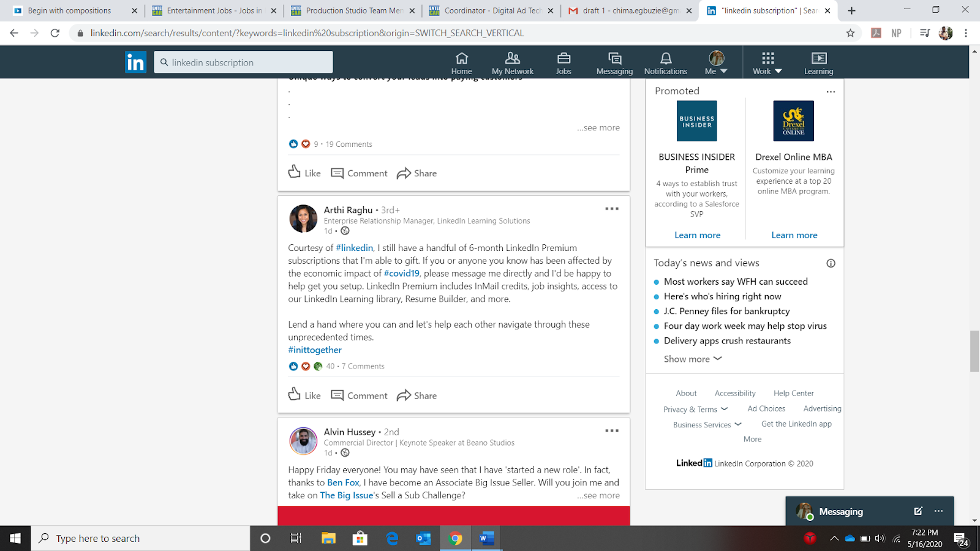
Task: Open the Help Center footer link
Action: (794, 393)
